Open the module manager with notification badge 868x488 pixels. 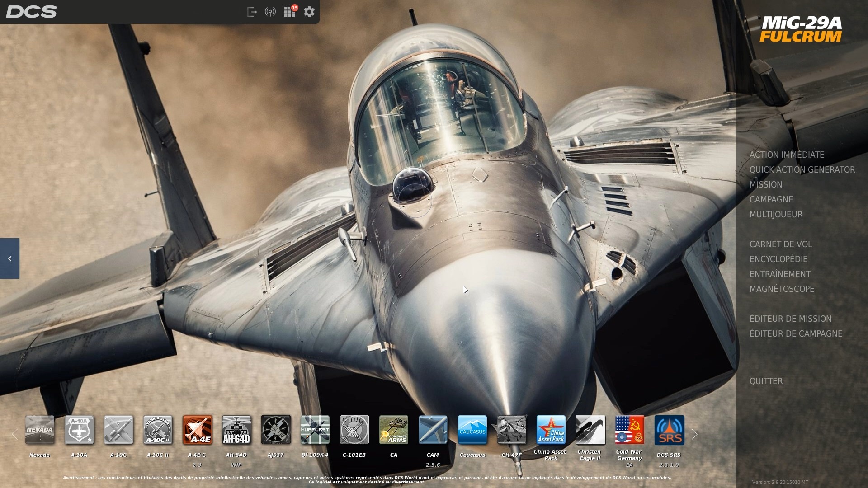coord(289,12)
